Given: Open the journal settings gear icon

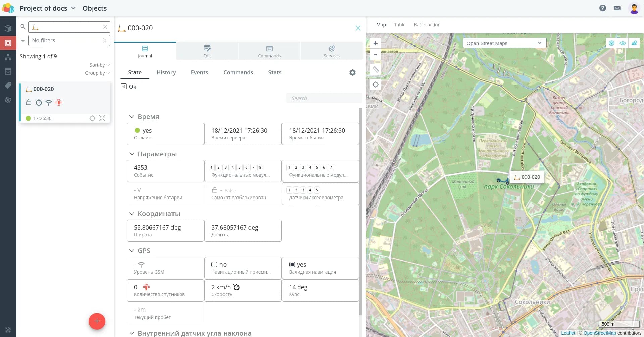Looking at the screenshot, I should tap(352, 72).
